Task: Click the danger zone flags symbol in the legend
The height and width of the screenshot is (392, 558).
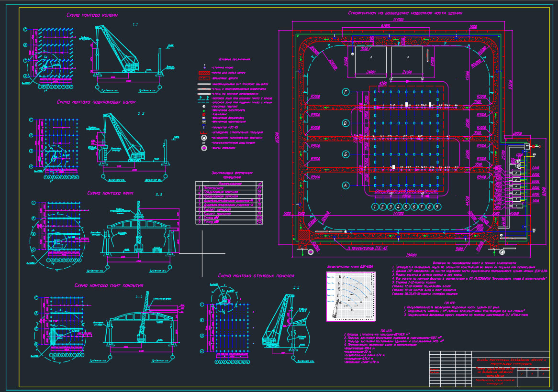Action: pyautogui.click(x=204, y=98)
